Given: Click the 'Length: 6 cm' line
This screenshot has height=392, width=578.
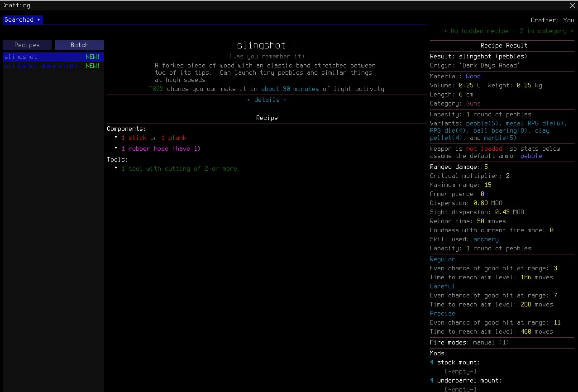Looking at the screenshot, I should (x=452, y=95).
